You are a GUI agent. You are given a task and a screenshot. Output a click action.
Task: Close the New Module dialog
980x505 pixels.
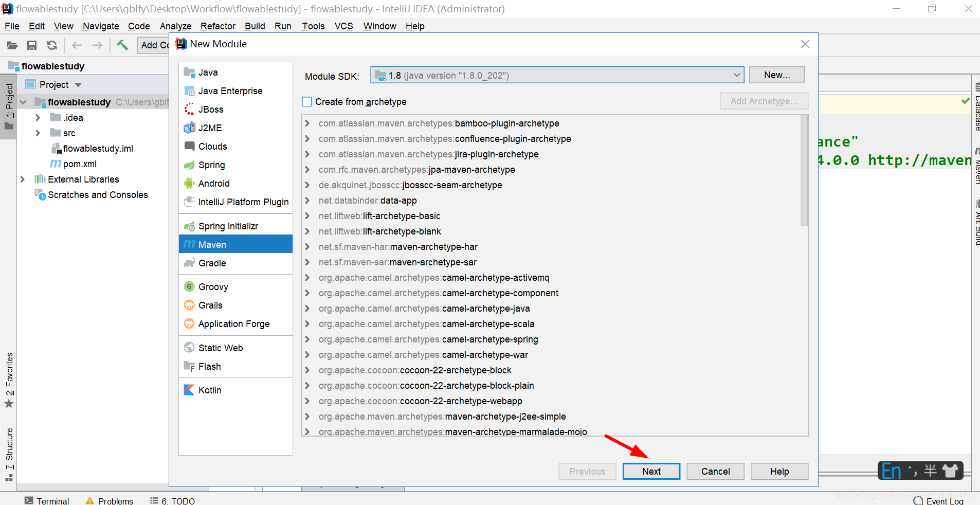coord(806,44)
